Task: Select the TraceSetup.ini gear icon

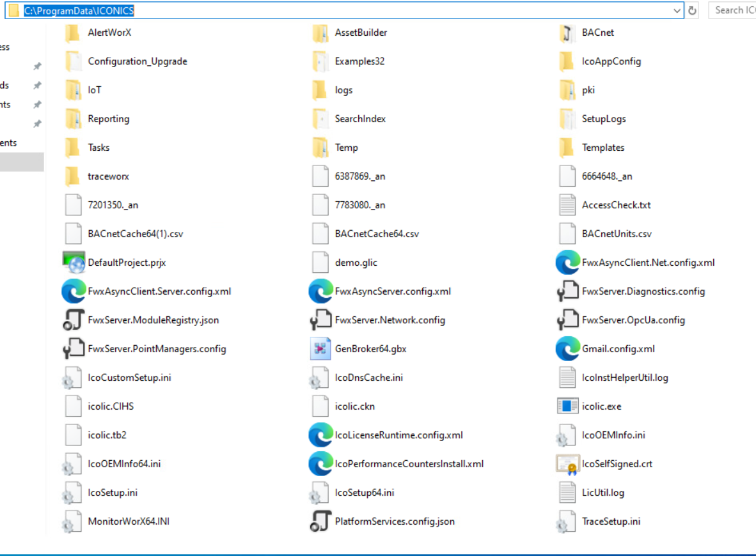Action: click(x=566, y=521)
